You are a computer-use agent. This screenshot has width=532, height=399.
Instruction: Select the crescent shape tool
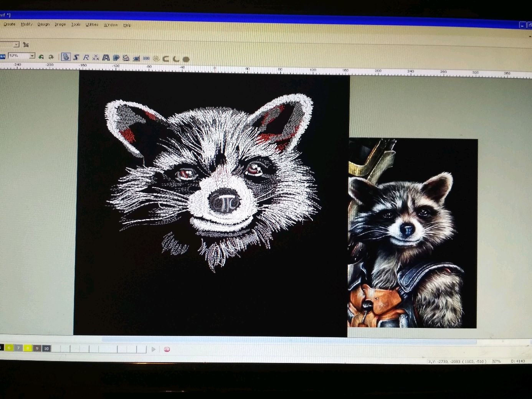tap(176, 59)
